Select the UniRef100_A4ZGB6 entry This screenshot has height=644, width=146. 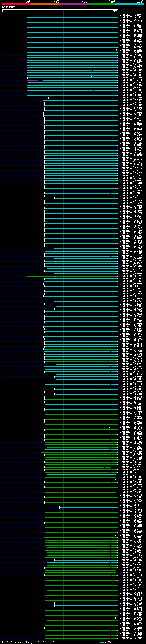click(131, 47)
